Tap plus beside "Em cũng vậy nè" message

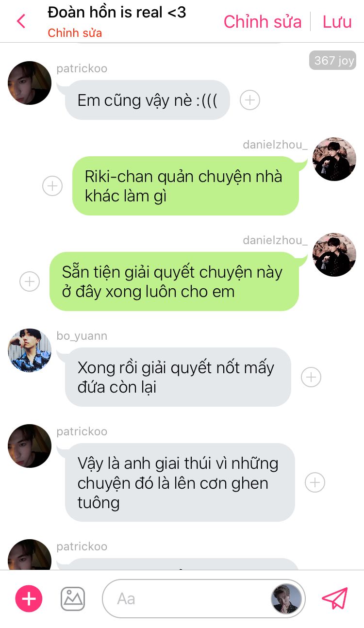click(x=250, y=100)
